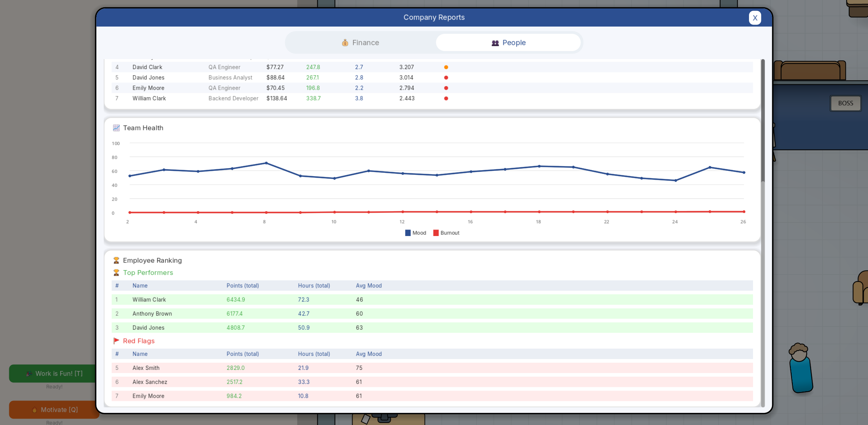Click the Team Health chart icon
The width and height of the screenshot is (868, 425).
pos(116,128)
